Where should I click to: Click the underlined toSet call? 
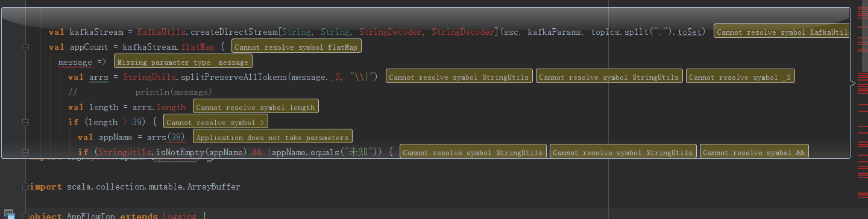pyautogui.click(x=689, y=32)
